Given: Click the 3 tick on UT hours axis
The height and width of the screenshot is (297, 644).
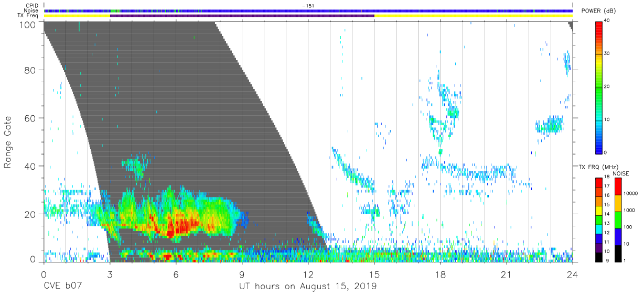Looking at the screenshot, I should pos(110,274).
